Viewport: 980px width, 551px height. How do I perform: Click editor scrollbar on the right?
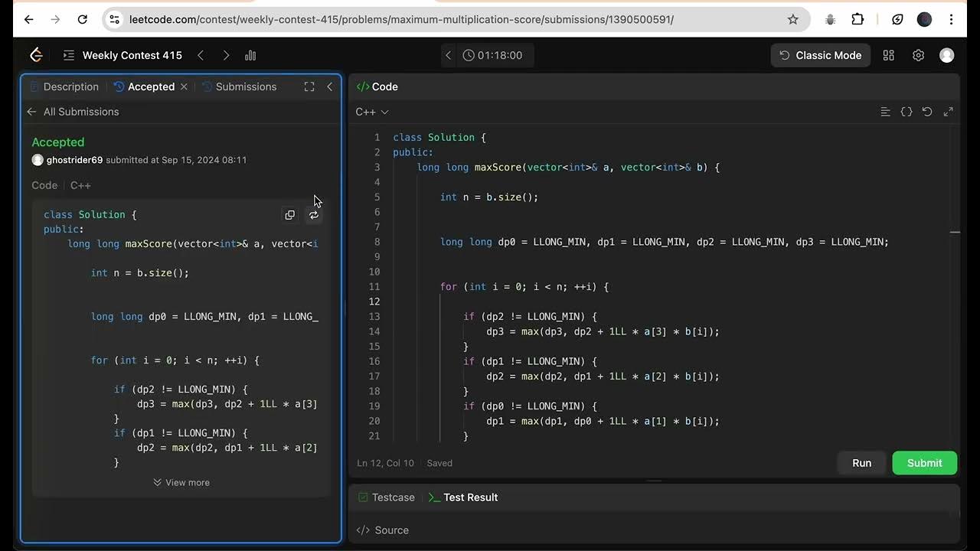pyautogui.click(x=955, y=232)
